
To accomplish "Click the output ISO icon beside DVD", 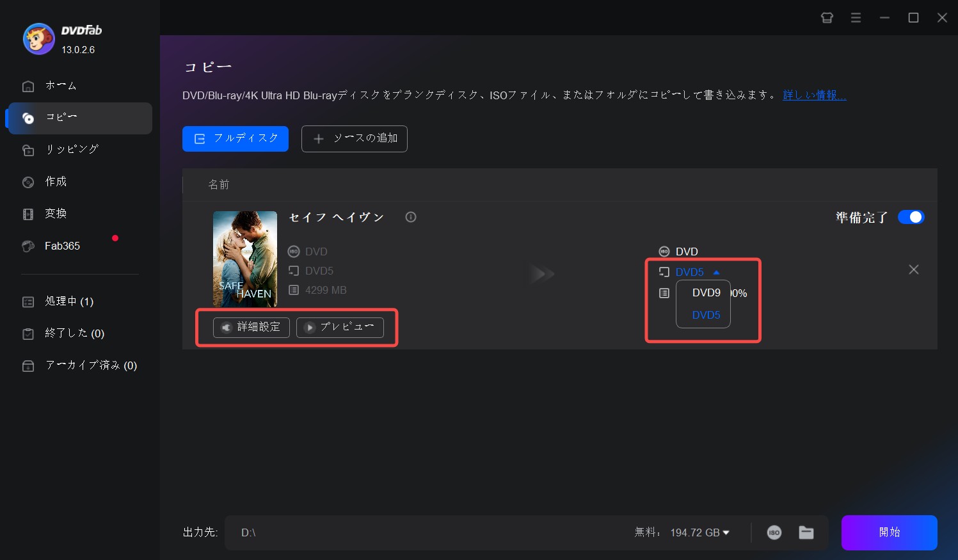I will [664, 252].
